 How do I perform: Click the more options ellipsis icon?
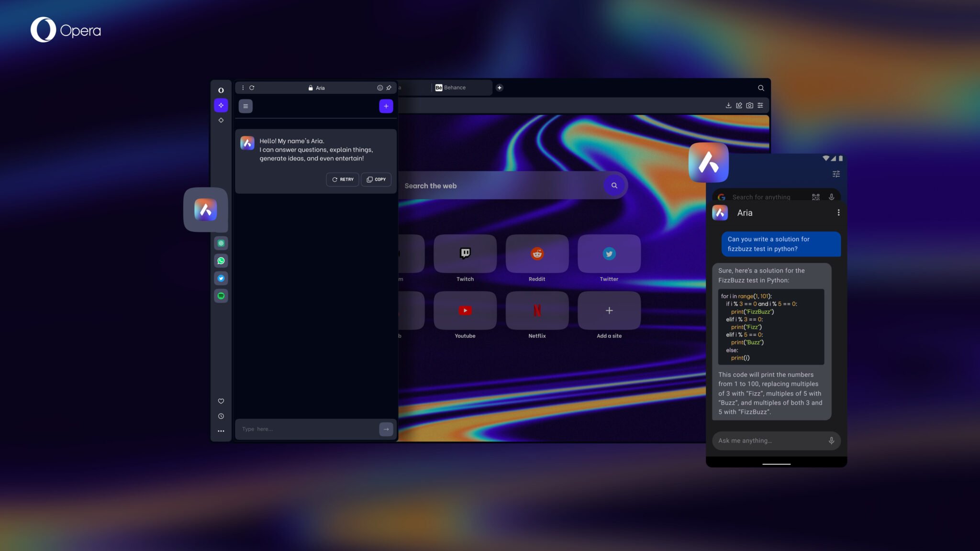tap(221, 430)
